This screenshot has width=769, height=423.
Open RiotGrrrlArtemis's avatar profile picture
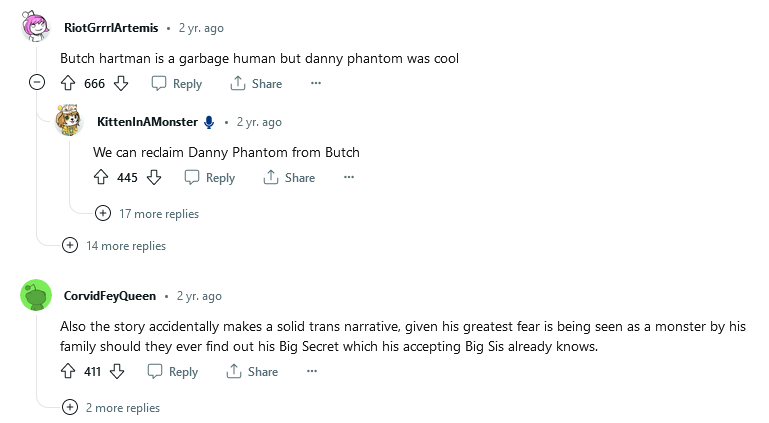(x=36, y=27)
